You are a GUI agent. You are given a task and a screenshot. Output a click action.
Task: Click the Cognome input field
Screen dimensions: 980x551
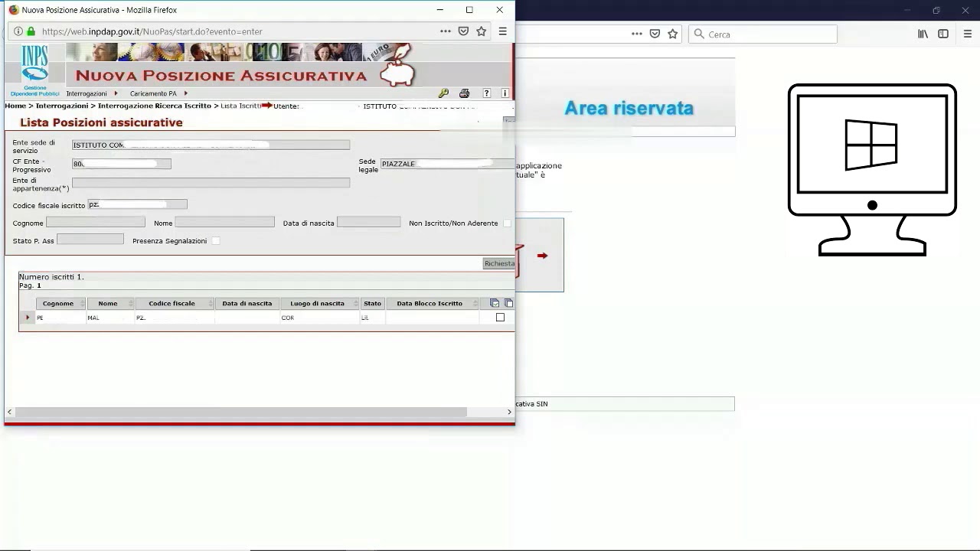coord(96,222)
